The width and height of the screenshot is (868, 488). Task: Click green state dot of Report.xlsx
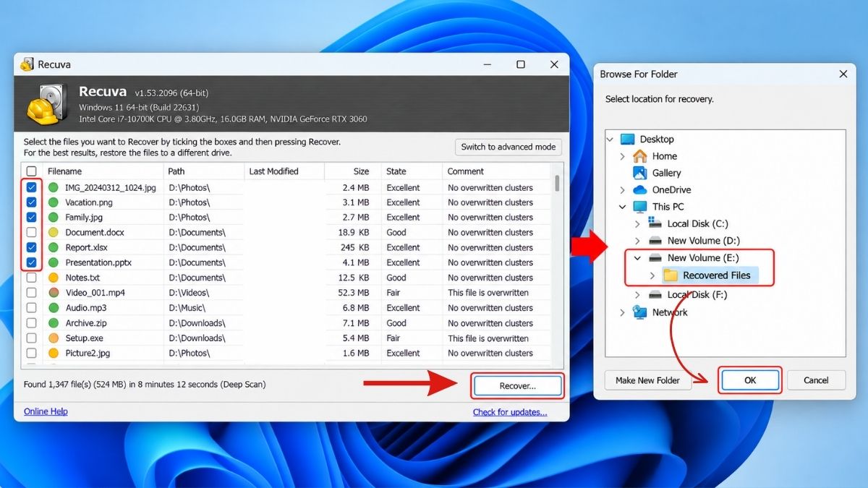(54, 247)
